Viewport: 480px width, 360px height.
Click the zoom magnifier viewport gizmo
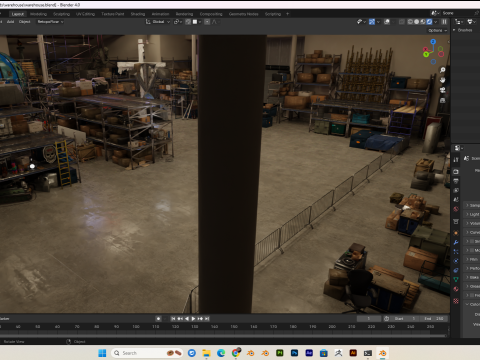[443, 70]
